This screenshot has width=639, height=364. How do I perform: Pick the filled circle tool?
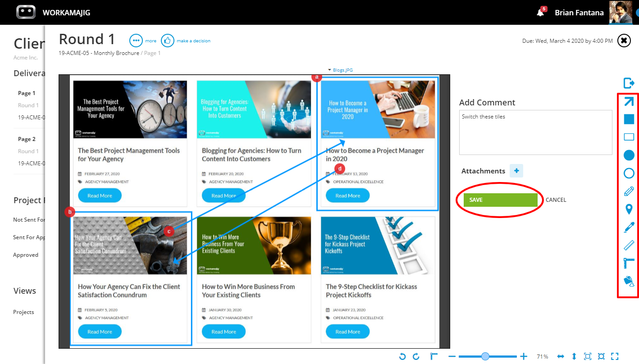[x=629, y=155]
